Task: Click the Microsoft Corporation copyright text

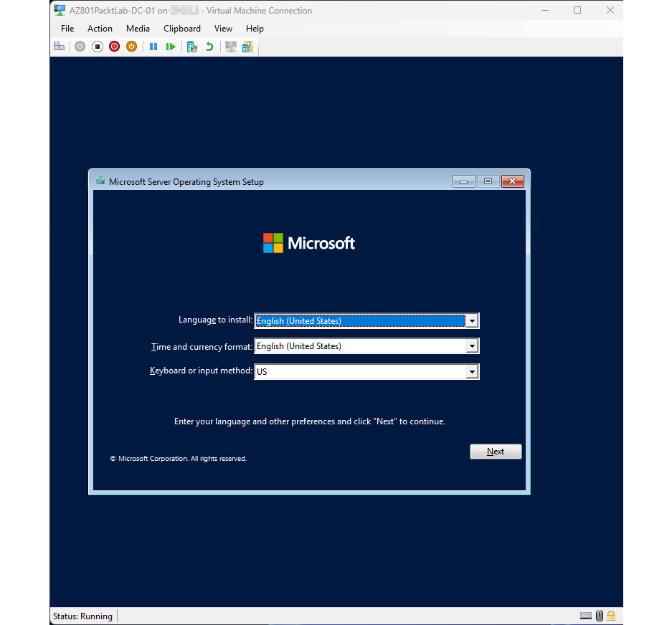Action: point(179,459)
